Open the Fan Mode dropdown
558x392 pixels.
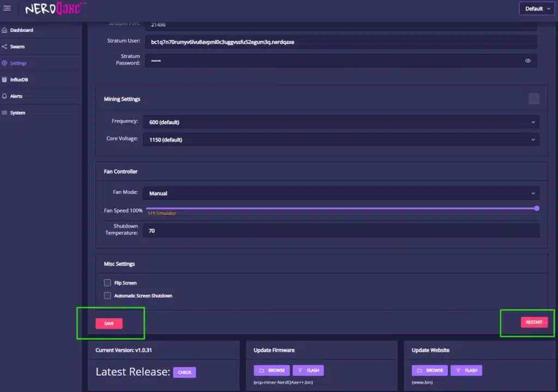coord(341,193)
